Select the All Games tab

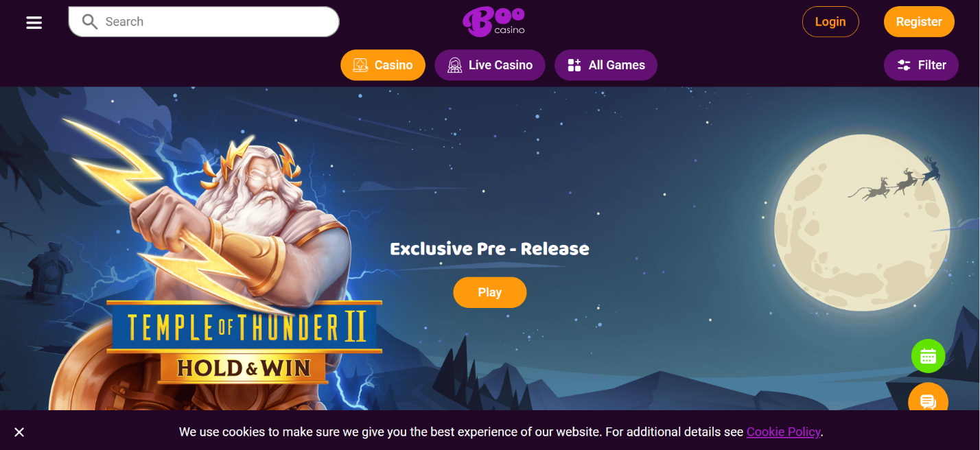click(606, 65)
